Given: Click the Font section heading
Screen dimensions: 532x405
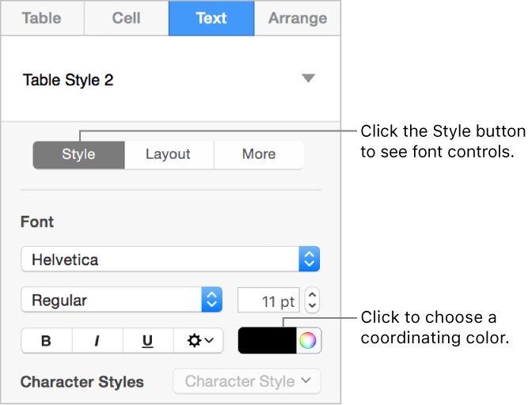Looking at the screenshot, I should pyautogui.click(x=37, y=222).
